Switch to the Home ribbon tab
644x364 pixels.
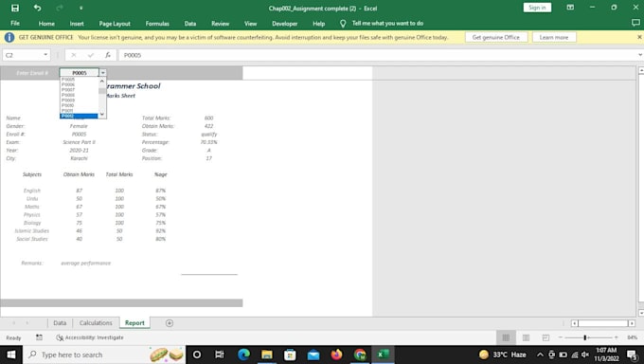tap(46, 24)
